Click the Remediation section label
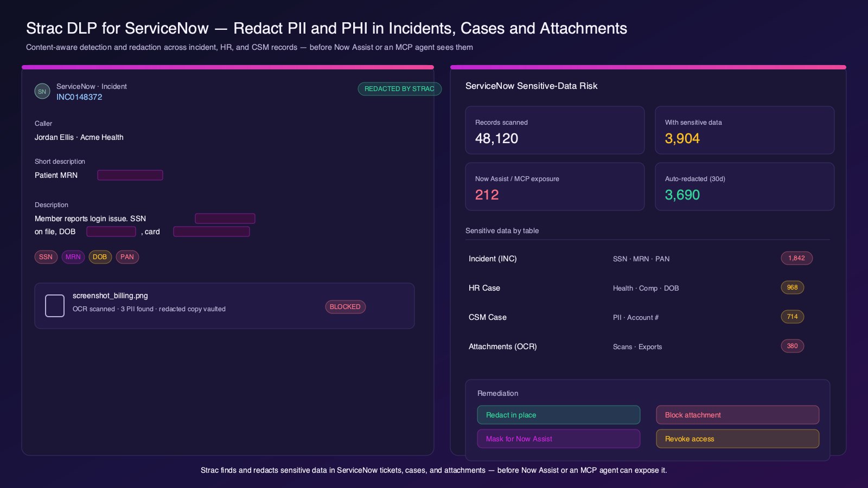Viewport: 868px width, 488px height. pos(498,393)
